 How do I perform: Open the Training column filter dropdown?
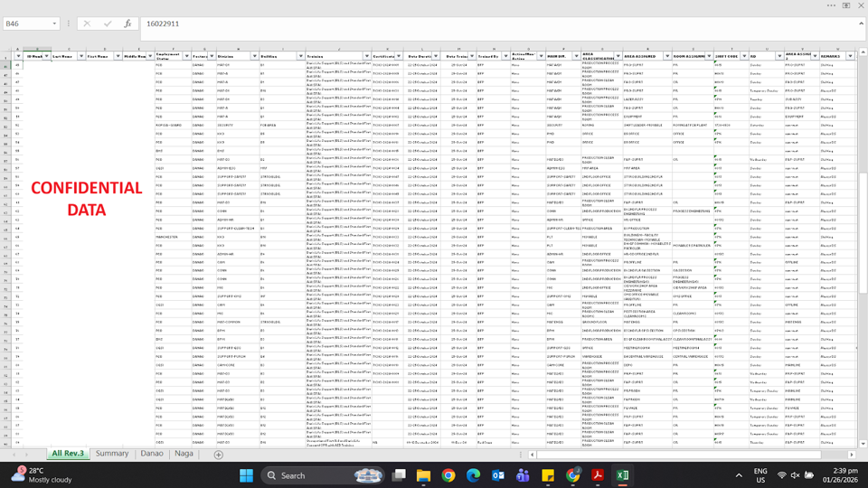pos(366,56)
